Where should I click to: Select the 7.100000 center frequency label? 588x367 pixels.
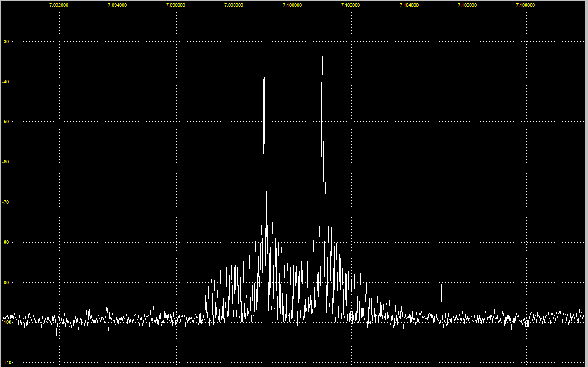pos(292,5)
